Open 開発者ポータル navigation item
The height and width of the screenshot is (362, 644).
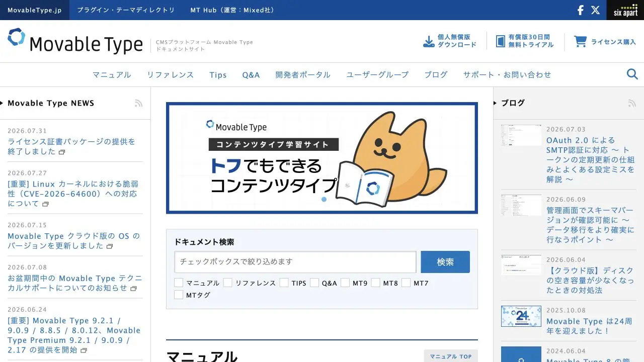click(303, 75)
